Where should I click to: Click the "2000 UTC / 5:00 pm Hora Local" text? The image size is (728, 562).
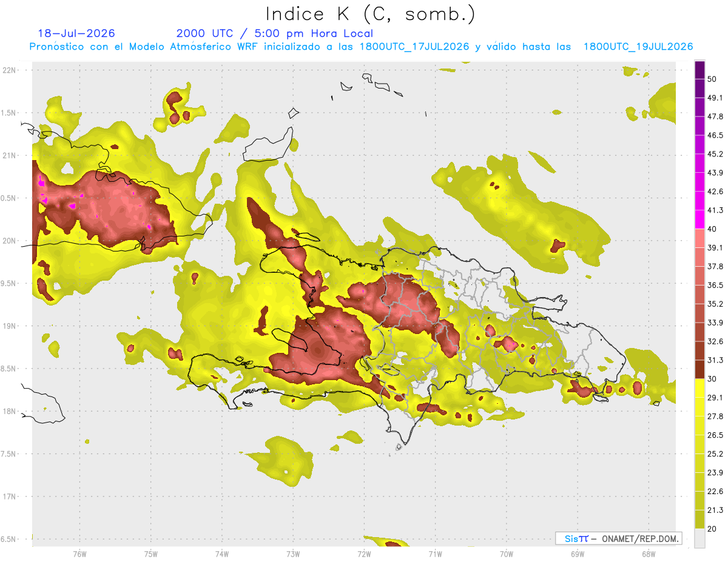point(275,33)
